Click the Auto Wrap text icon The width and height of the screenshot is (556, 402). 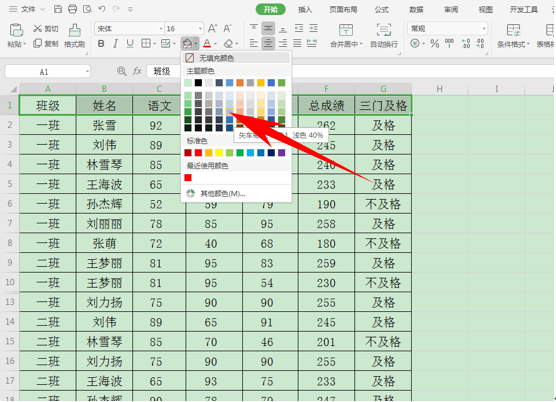click(384, 30)
